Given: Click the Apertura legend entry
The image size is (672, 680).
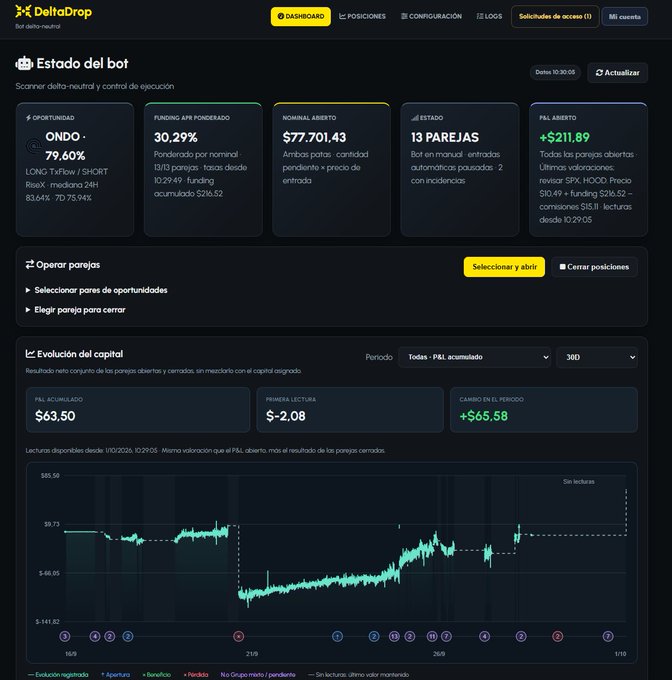Looking at the screenshot, I should [x=115, y=675].
